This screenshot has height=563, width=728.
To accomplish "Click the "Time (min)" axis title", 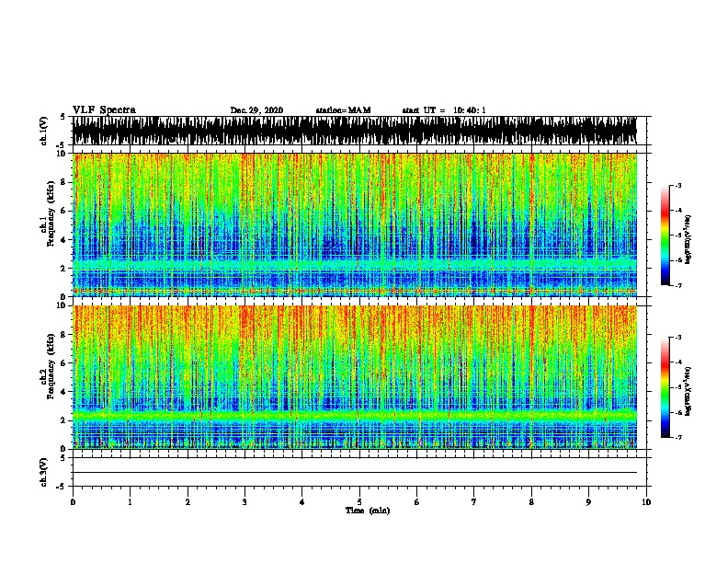I will (368, 511).
